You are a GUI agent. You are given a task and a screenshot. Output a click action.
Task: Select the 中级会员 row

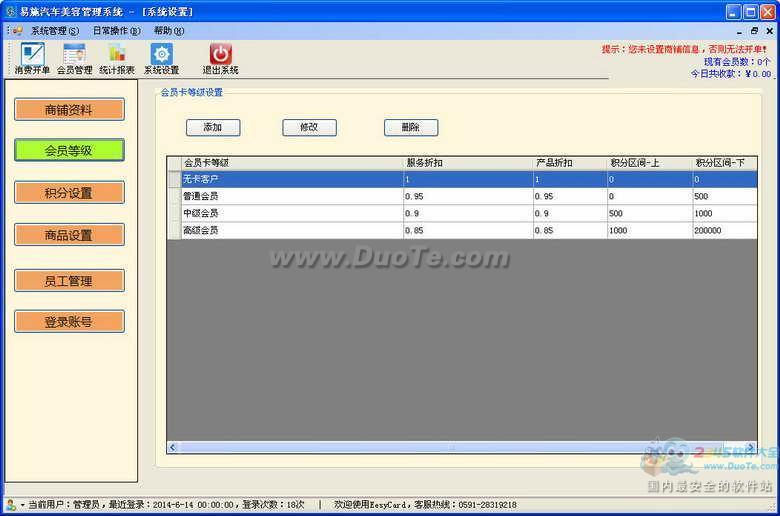click(463, 213)
